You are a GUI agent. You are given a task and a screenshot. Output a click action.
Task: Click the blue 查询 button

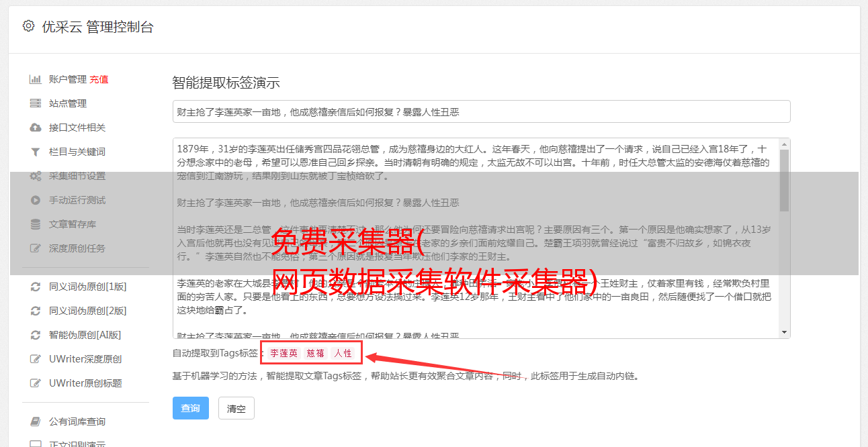coord(191,408)
